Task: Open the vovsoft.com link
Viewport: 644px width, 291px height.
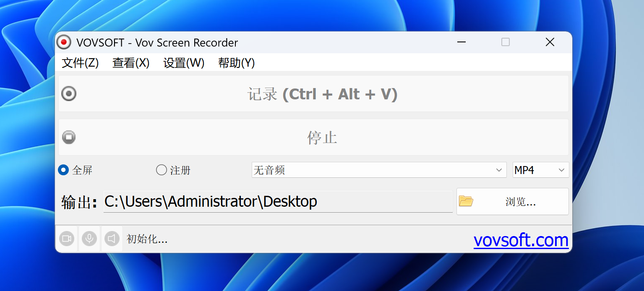Action: point(521,240)
